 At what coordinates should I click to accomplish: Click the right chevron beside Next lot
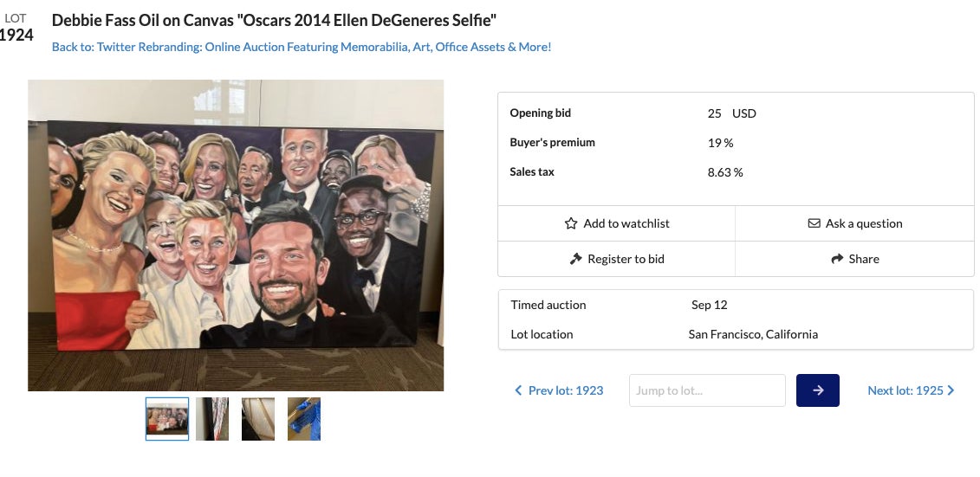[x=951, y=390]
